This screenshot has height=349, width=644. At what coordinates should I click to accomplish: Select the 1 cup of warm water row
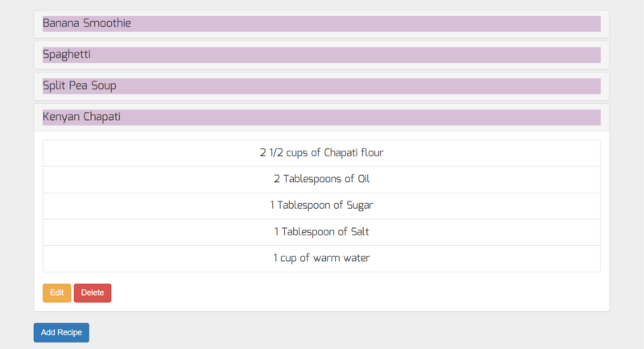(x=321, y=258)
